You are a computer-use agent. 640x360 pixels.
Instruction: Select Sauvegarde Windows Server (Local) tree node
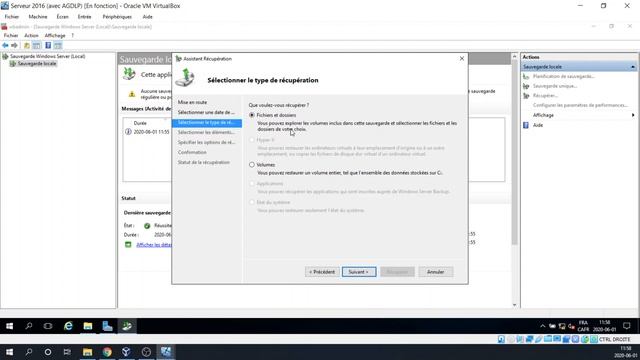click(47, 56)
